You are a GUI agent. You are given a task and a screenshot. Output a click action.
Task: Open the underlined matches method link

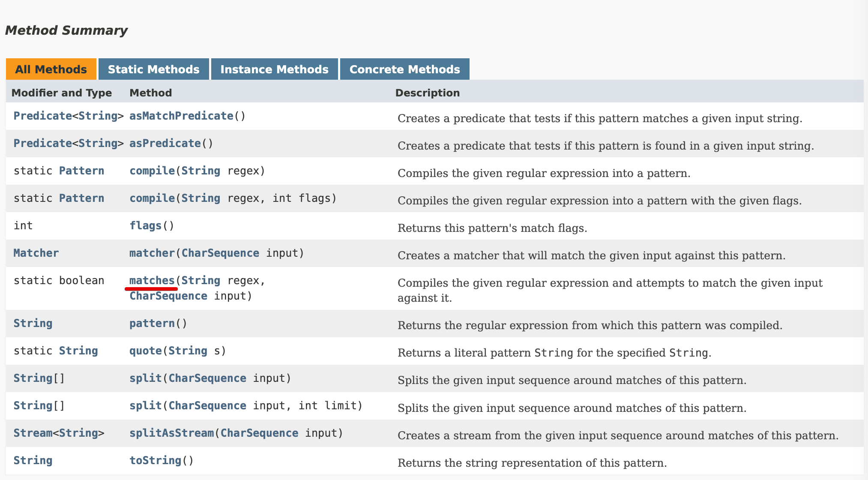coord(152,281)
